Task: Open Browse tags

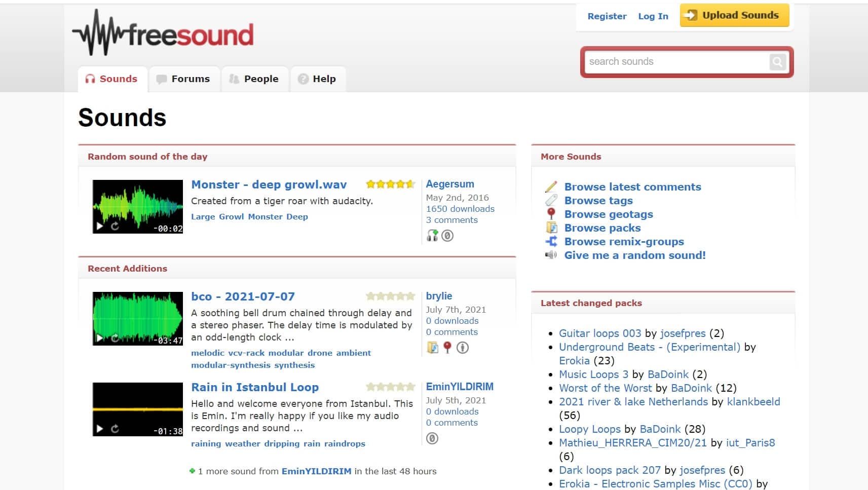Action: [598, 200]
